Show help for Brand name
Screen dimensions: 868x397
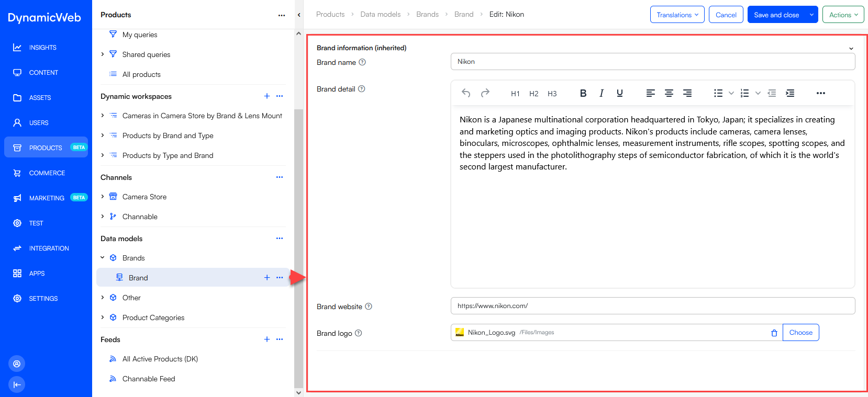click(x=362, y=62)
